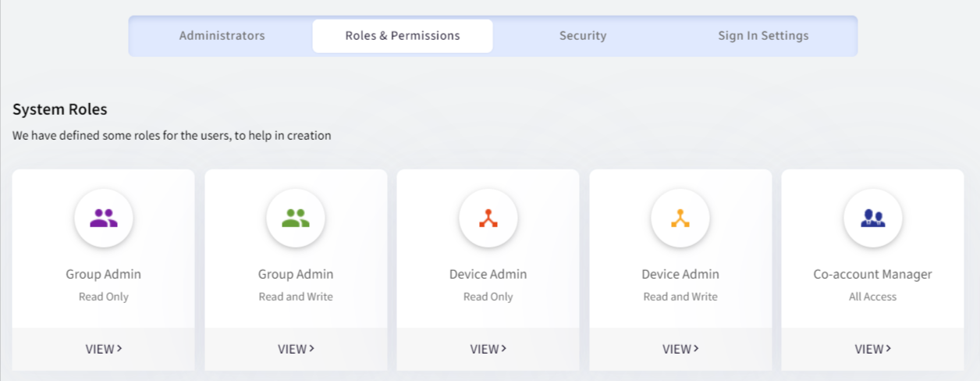Click the Device Admin 'Read and Write' subtitle
This screenshot has width=980, height=381.
pyautogui.click(x=680, y=297)
